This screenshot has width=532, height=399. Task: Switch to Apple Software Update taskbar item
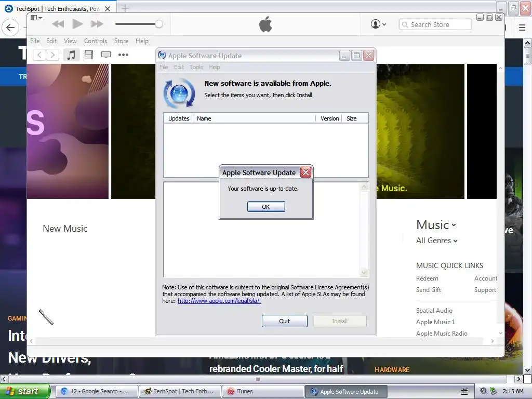coord(346,391)
